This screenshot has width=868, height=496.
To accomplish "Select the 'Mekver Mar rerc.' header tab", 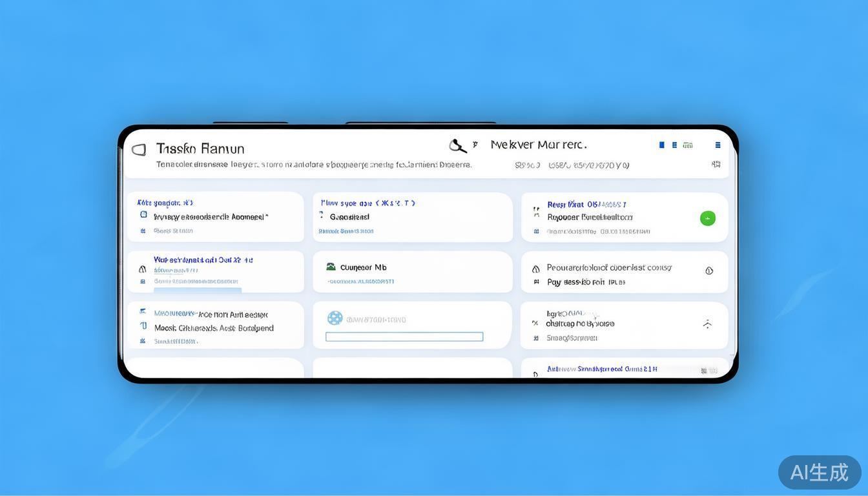I will [538, 145].
